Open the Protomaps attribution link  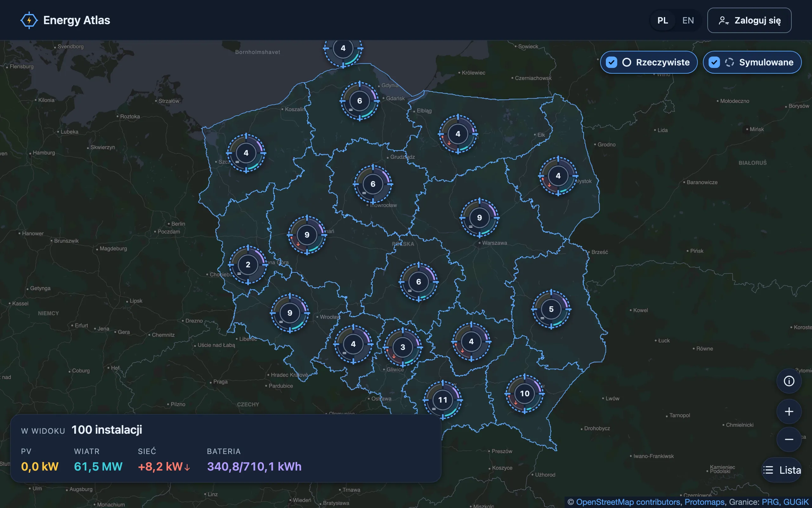(704, 502)
